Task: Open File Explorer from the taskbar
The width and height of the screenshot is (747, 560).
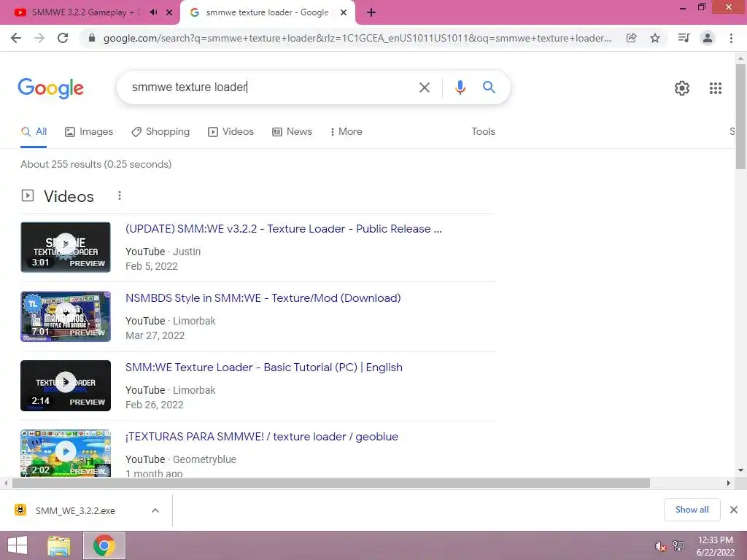Action: click(59, 545)
